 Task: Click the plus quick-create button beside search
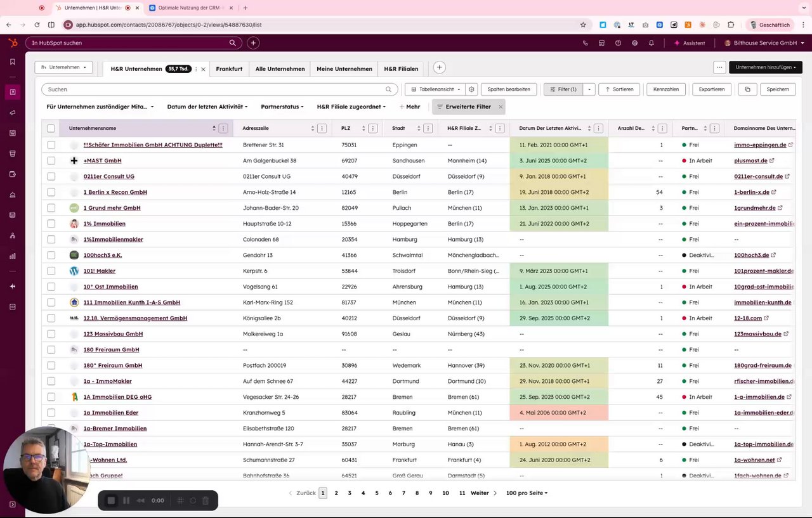click(x=253, y=43)
